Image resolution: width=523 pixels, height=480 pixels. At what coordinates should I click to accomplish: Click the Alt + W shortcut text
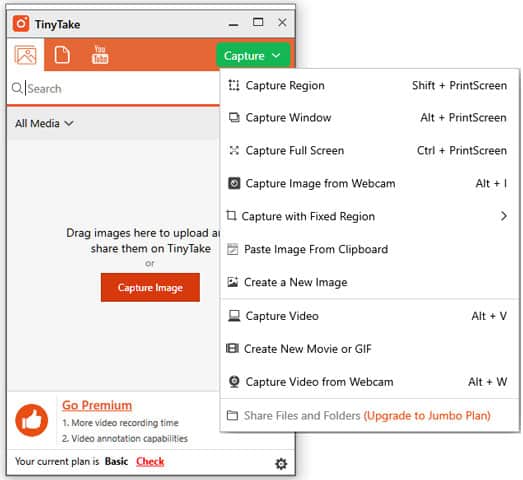click(x=487, y=382)
